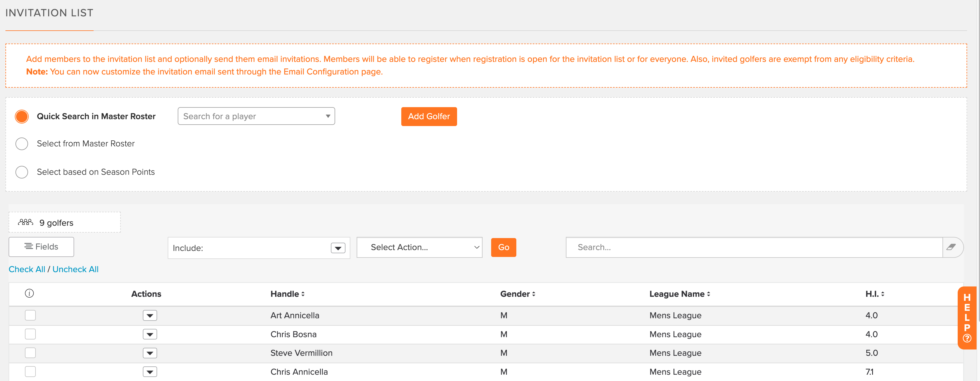
Task: Click the Uncheck All link
Action: (x=75, y=269)
